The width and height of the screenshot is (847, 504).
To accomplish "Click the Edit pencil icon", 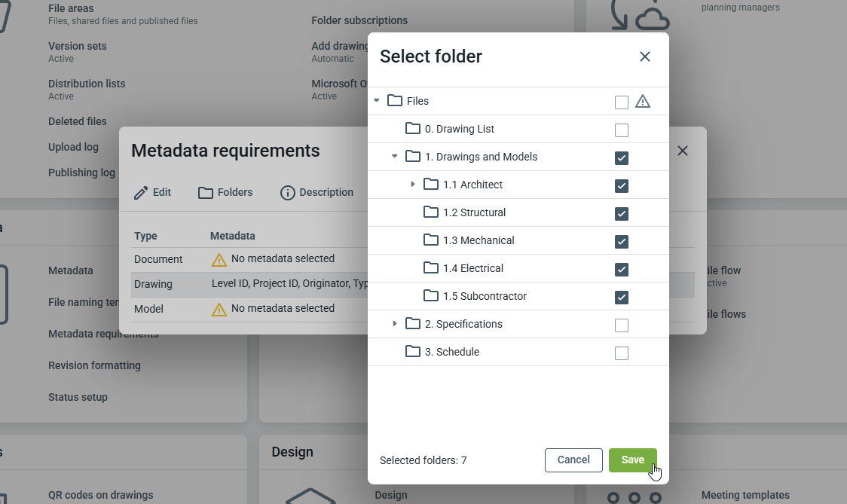I will 141,193.
